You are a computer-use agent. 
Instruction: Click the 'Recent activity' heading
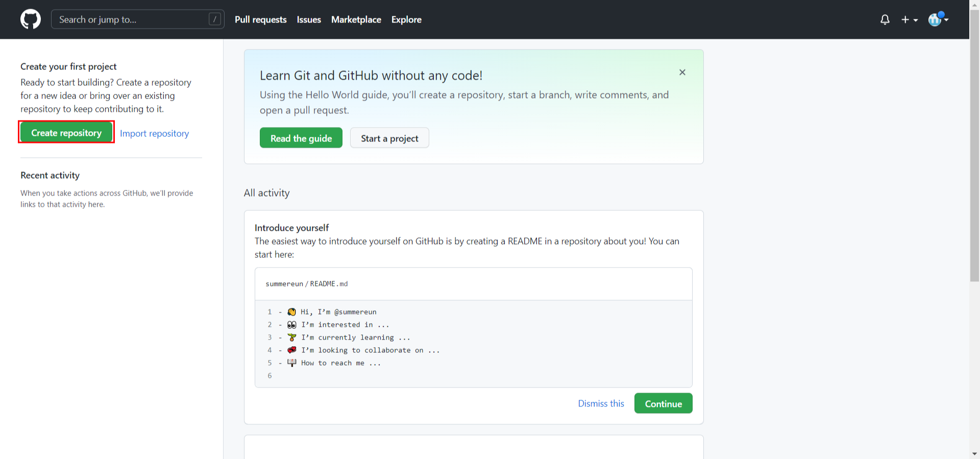point(50,175)
